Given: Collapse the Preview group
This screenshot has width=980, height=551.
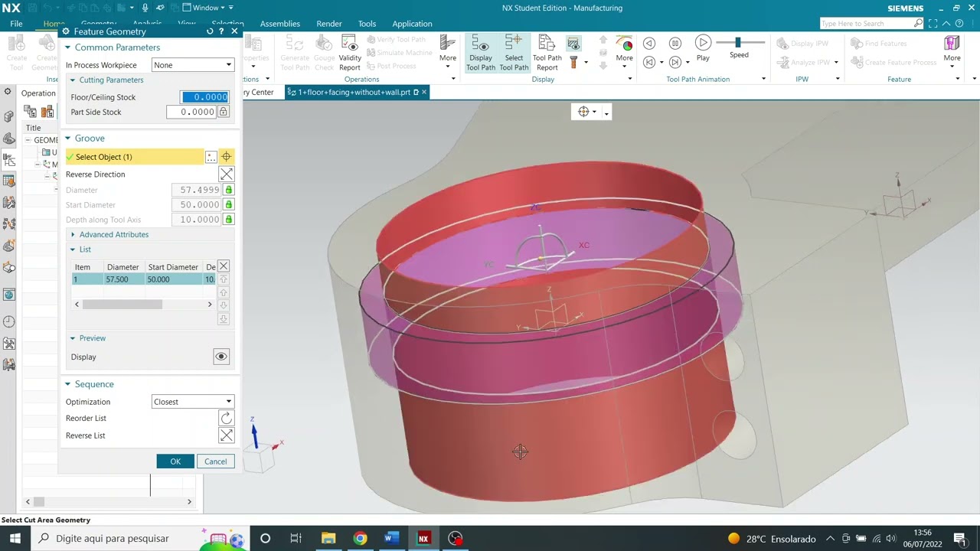Looking at the screenshot, I should 73,338.
